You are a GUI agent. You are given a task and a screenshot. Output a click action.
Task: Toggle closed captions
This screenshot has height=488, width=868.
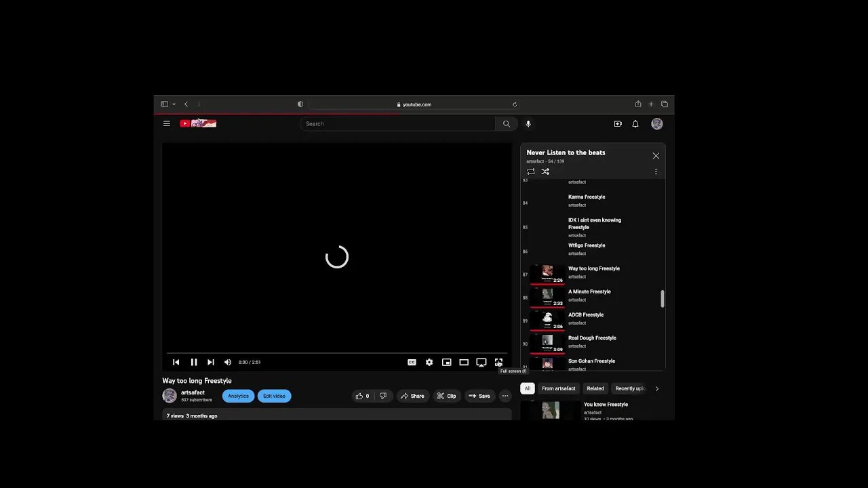pyautogui.click(x=412, y=362)
